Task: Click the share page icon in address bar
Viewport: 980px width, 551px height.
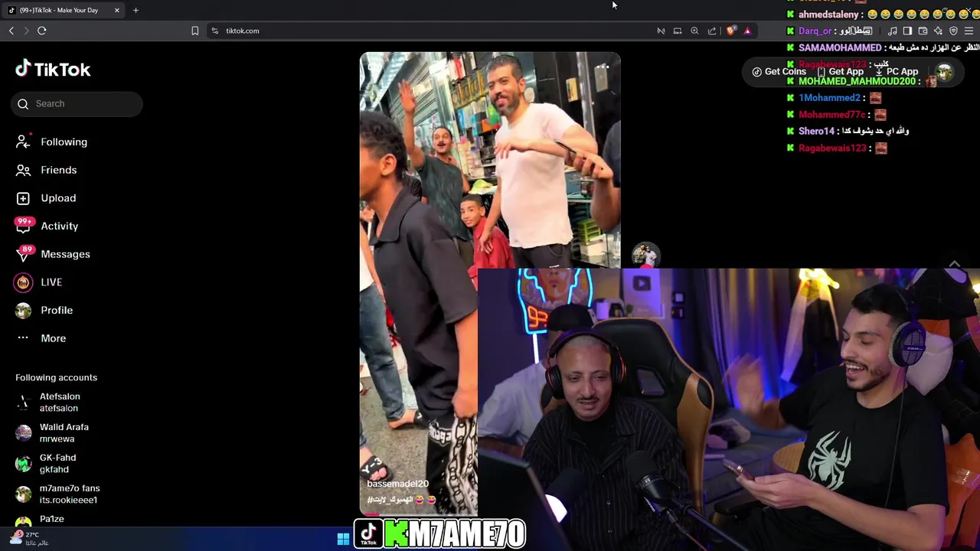Action: 712,31
